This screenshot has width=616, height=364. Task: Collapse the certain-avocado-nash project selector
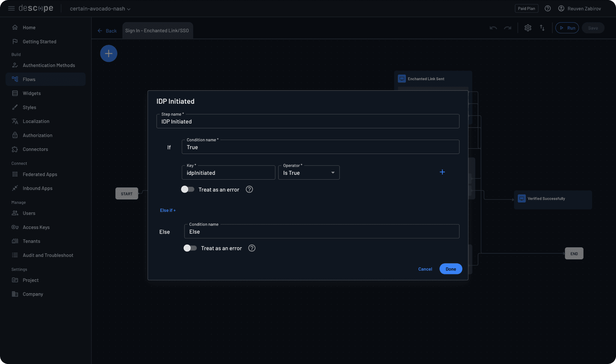point(100,9)
